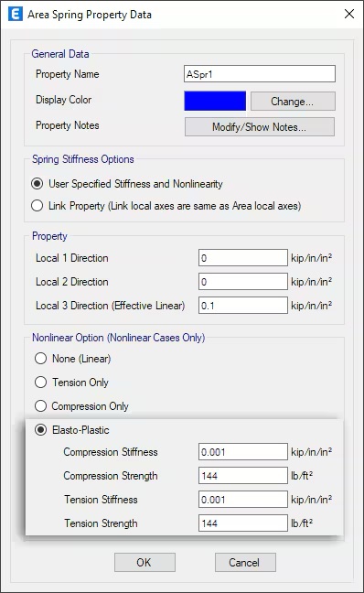Open Modify/Show Notes... for property notes

coord(260,126)
